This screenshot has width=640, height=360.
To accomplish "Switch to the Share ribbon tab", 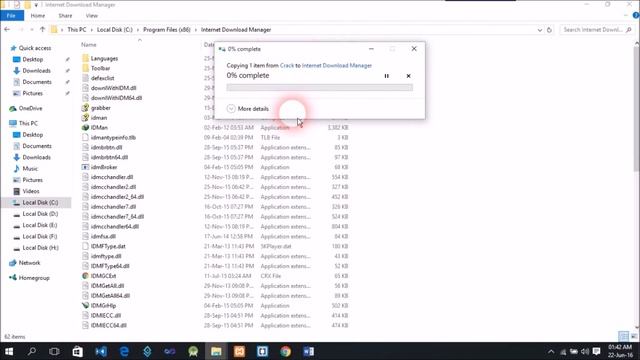I will [x=65, y=16].
